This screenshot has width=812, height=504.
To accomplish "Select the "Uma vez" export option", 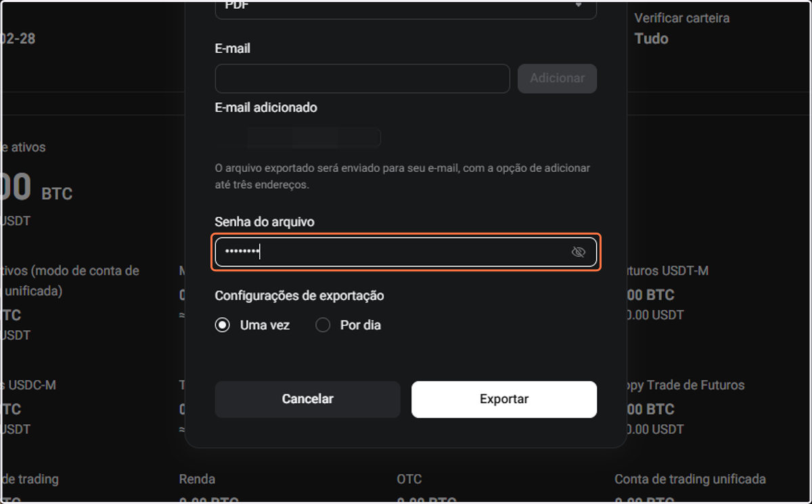I will [252, 325].
